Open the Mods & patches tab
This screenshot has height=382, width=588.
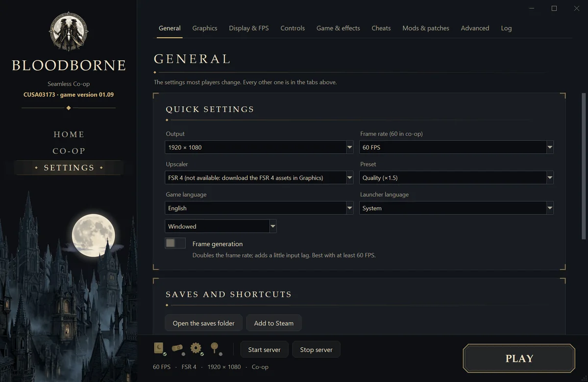point(426,28)
